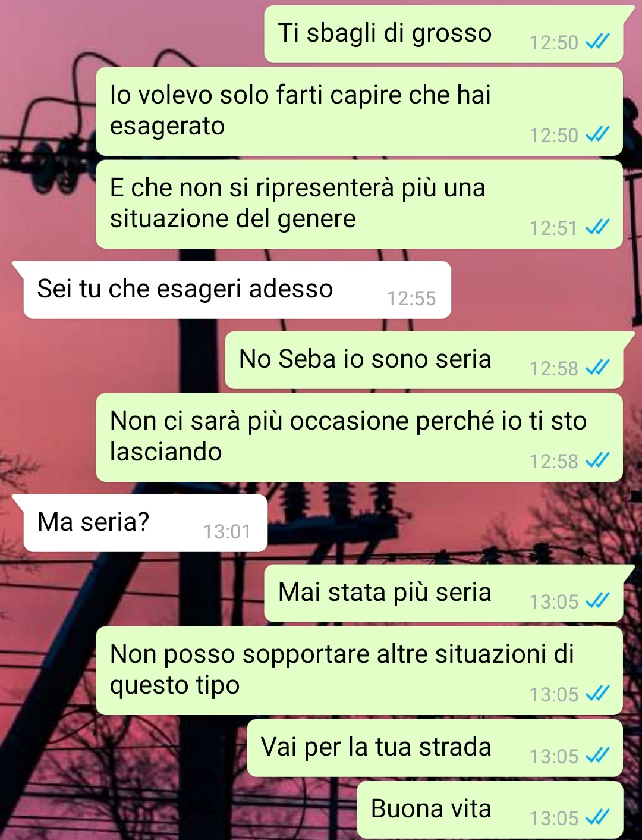The image size is (642, 840).
Task: Select the 'Mai stata più seria' message
Action: coord(443,593)
